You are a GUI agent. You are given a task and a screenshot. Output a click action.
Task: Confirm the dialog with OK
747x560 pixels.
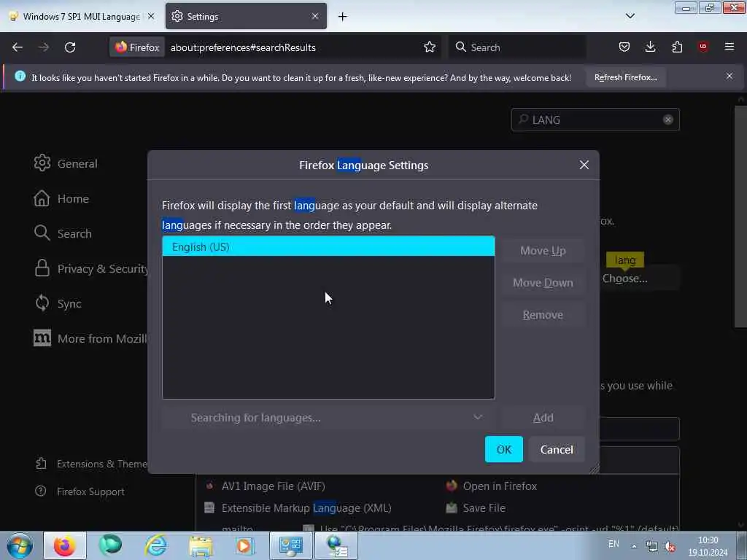503,449
